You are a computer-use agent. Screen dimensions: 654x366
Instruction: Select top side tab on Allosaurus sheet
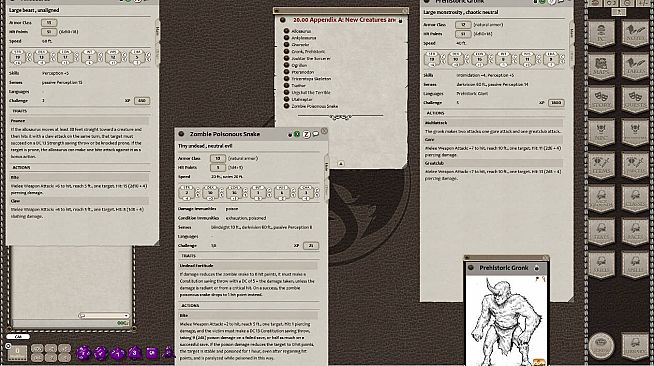(x=157, y=30)
